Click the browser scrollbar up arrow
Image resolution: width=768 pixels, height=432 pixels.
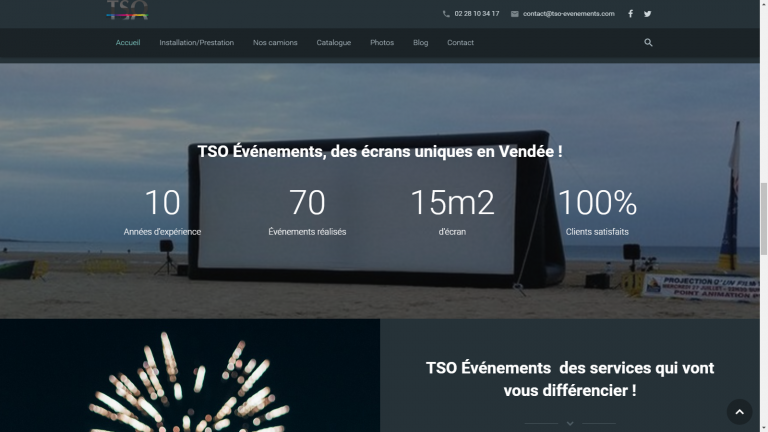[x=763, y=5]
